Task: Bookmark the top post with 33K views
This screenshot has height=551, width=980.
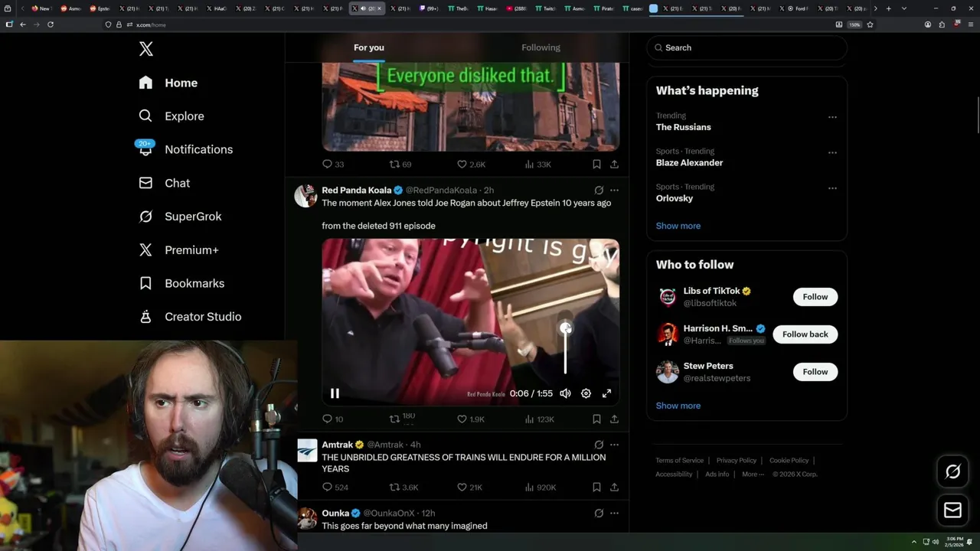Action: point(596,165)
